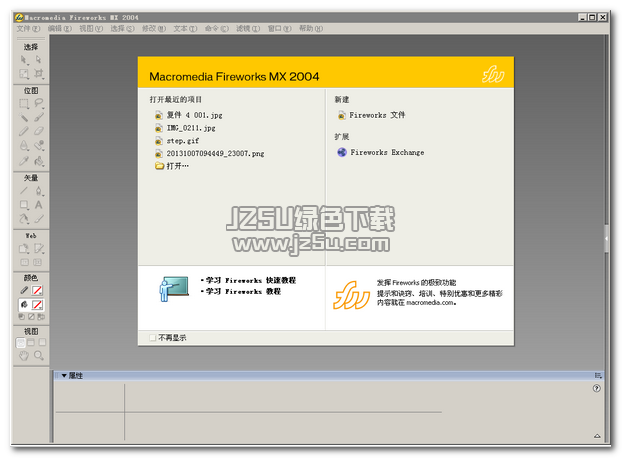622x458 pixels.
Task: Select the Rubber Stamp tool
Action: pyautogui.click(x=38, y=146)
